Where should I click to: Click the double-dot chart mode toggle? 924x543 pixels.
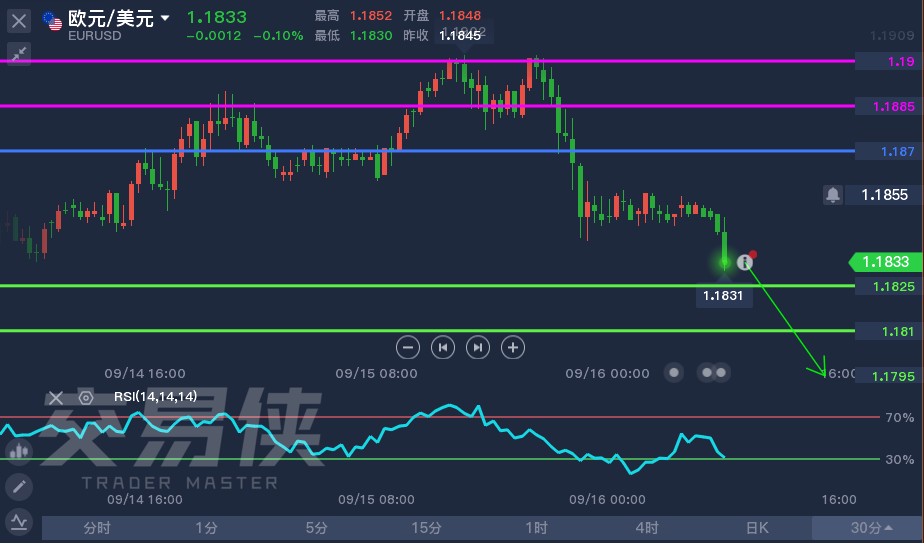pos(714,373)
